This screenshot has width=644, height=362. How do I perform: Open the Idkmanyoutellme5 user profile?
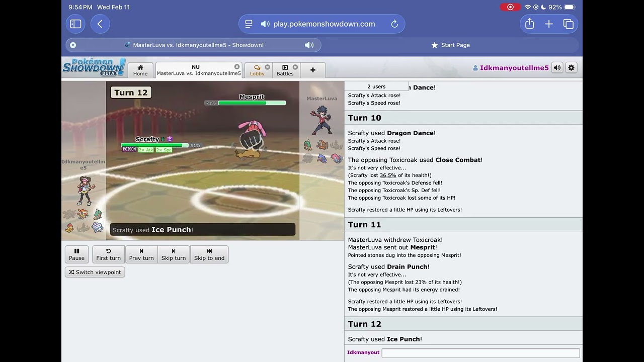[511, 67]
